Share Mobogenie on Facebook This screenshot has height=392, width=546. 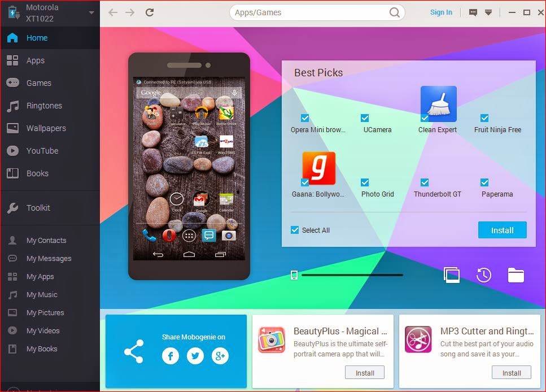coord(171,356)
